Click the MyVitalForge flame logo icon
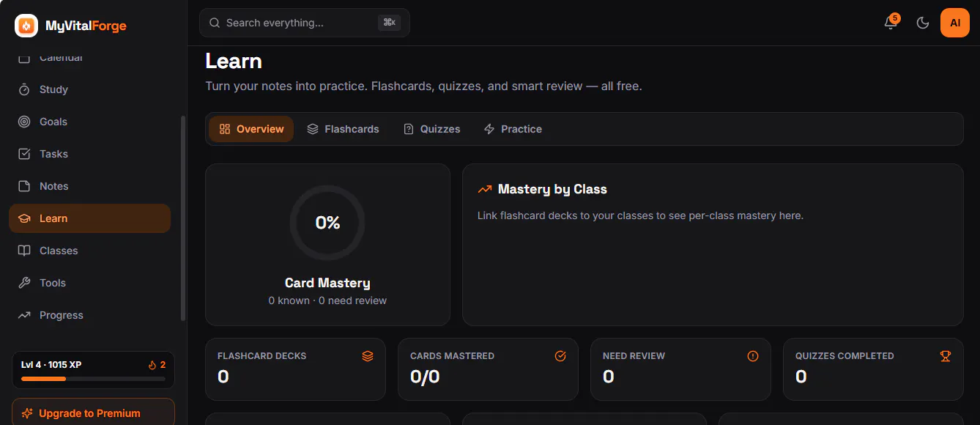 click(x=26, y=26)
